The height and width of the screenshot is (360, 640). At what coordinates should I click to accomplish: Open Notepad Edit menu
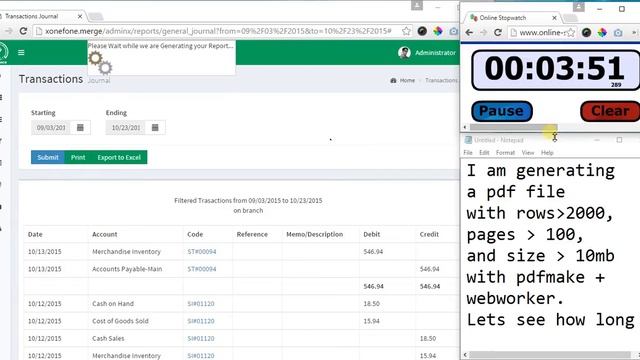tap(484, 153)
